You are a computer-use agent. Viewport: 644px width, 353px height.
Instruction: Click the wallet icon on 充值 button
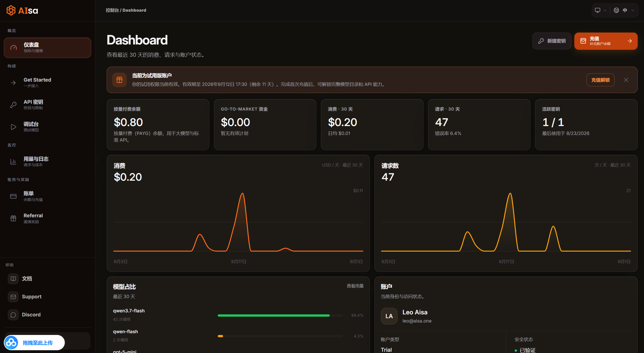pyautogui.click(x=583, y=41)
